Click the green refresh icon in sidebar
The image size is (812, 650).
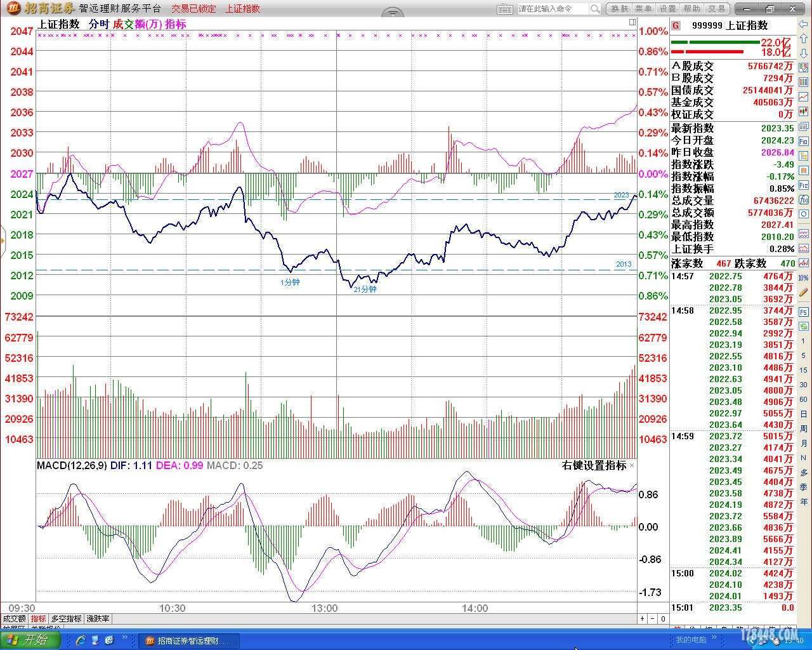[x=804, y=326]
